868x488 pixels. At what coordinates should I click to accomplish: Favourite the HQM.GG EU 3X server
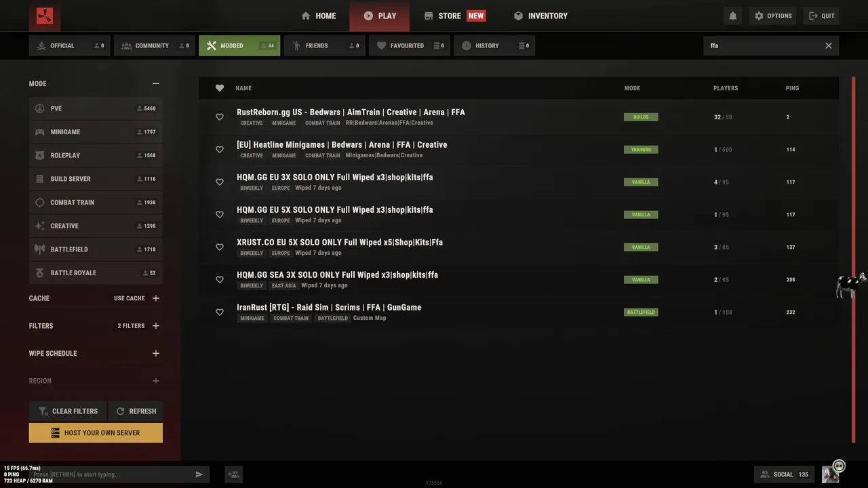coord(220,182)
